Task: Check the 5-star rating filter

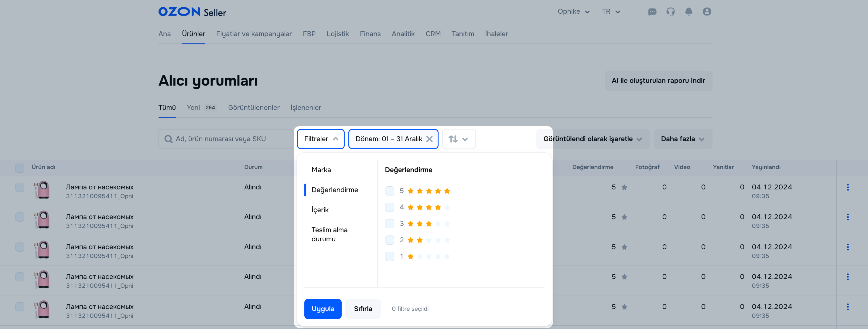Action: coord(389,191)
